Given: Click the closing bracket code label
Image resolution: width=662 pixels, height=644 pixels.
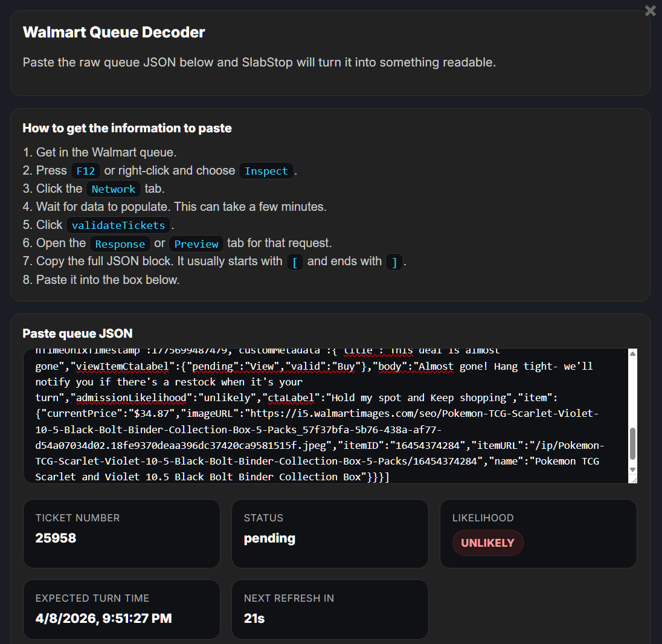Looking at the screenshot, I should pos(394,262).
